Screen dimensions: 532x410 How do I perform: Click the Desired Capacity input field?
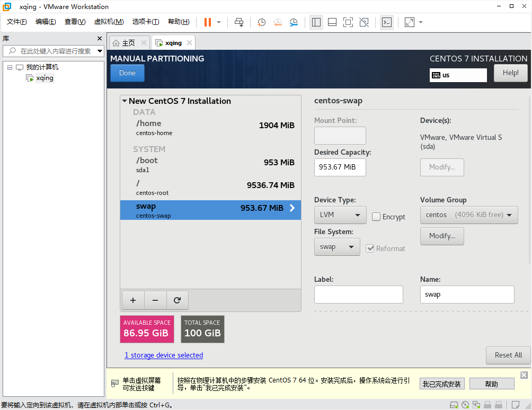[340, 167]
